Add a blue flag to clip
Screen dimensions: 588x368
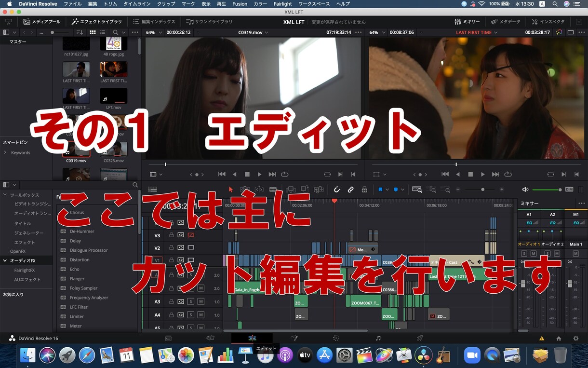[380, 190]
